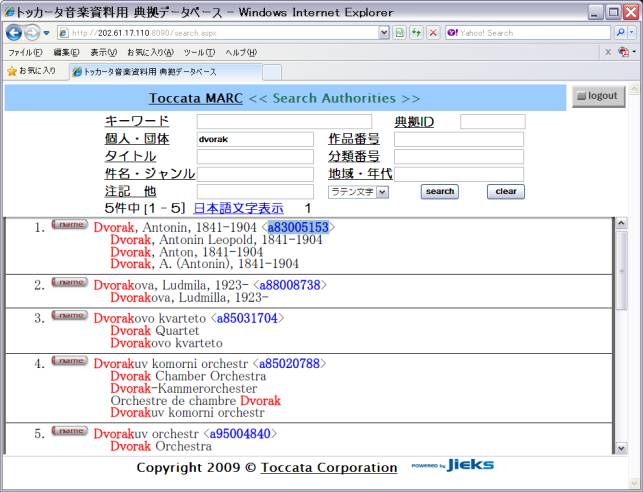Click the results list scroll up arrow
The width and height of the screenshot is (643, 492).
(x=621, y=223)
